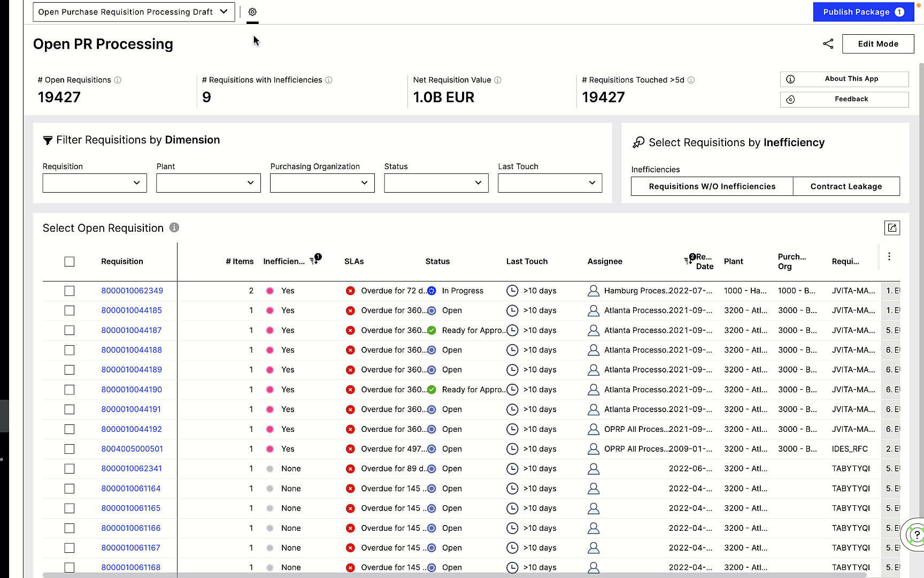The height and width of the screenshot is (578, 924).
Task: Open the app settings gear
Action: coord(252,11)
